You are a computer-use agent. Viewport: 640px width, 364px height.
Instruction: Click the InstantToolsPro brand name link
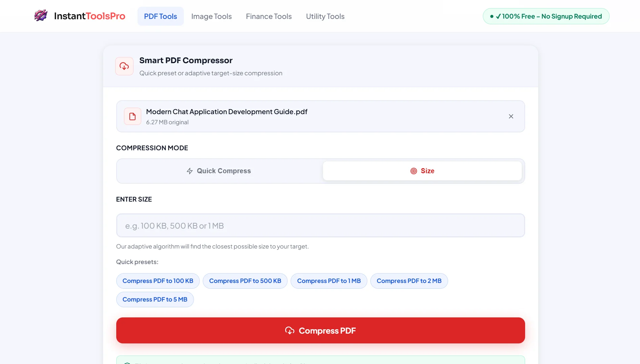(x=90, y=16)
